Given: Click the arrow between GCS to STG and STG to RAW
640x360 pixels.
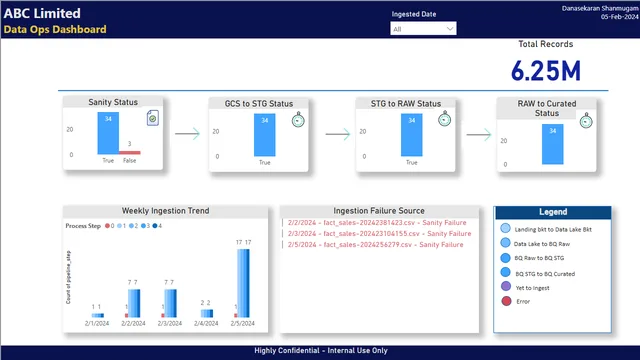Looking at the screenshot, I should [x=338, y=134].
